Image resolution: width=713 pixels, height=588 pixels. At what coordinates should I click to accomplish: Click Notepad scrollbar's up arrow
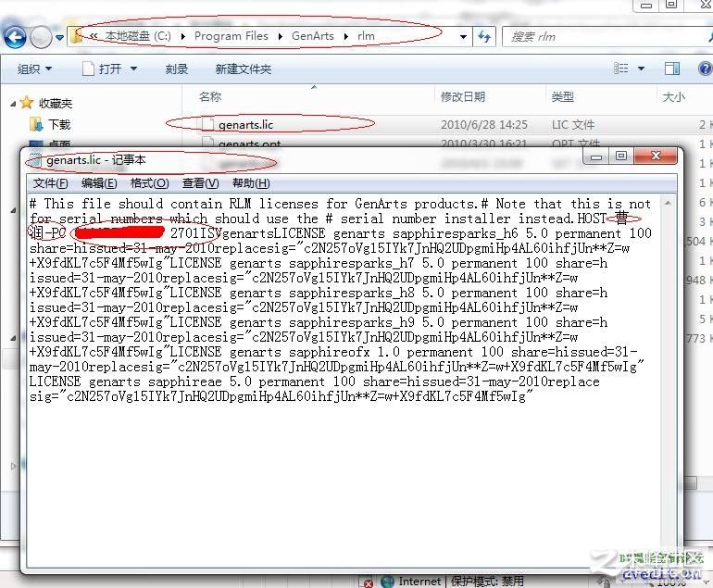tap(668, 204)
